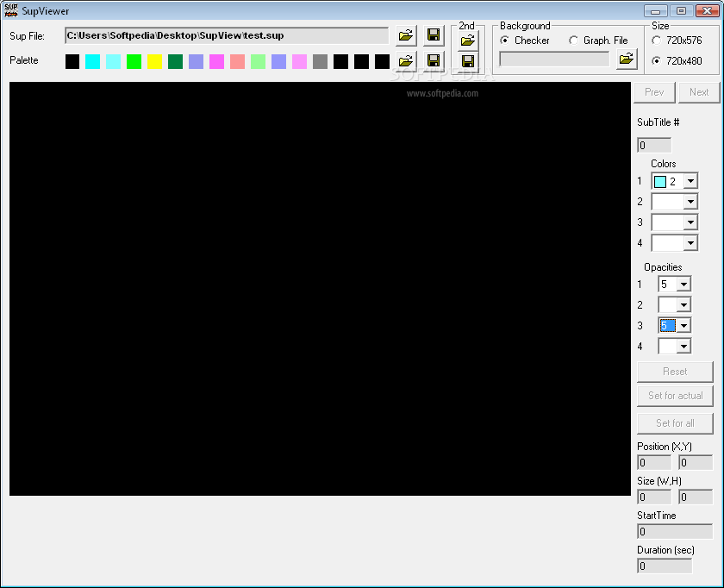Browse for background graphic file
The height and width of the screenshot is (588, 724).
coord(627,59)
